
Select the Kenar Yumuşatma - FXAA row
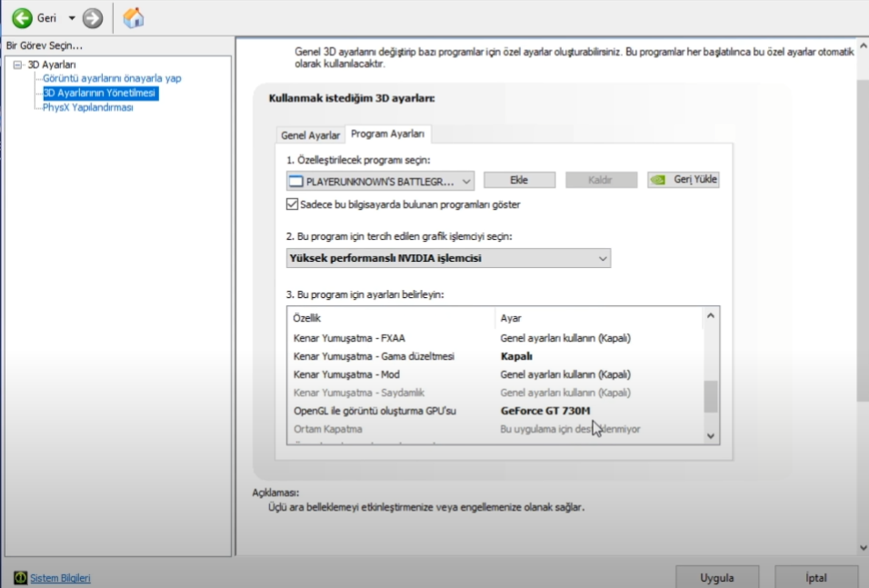(495, 338)
